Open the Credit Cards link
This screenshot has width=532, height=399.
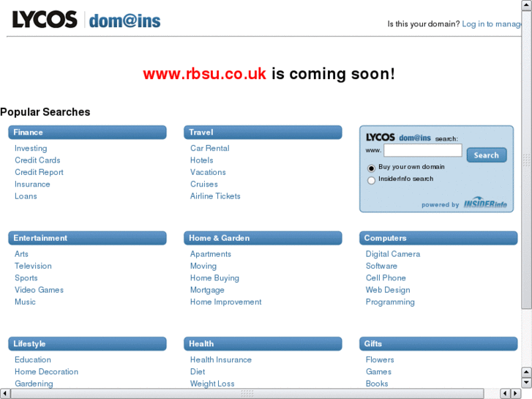coord(37,160)
